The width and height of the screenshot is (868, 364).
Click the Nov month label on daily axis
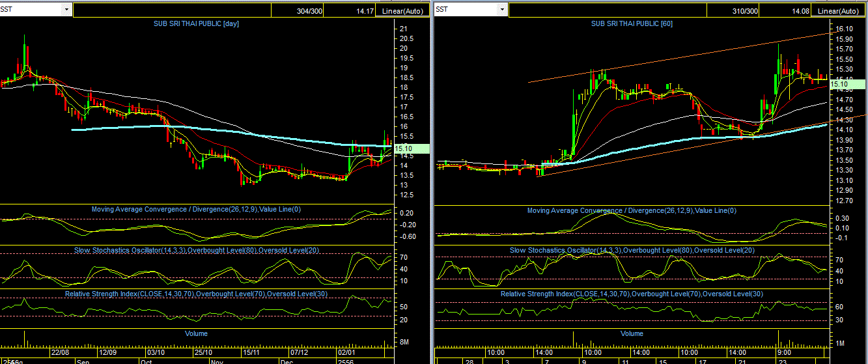click(217, 361)
